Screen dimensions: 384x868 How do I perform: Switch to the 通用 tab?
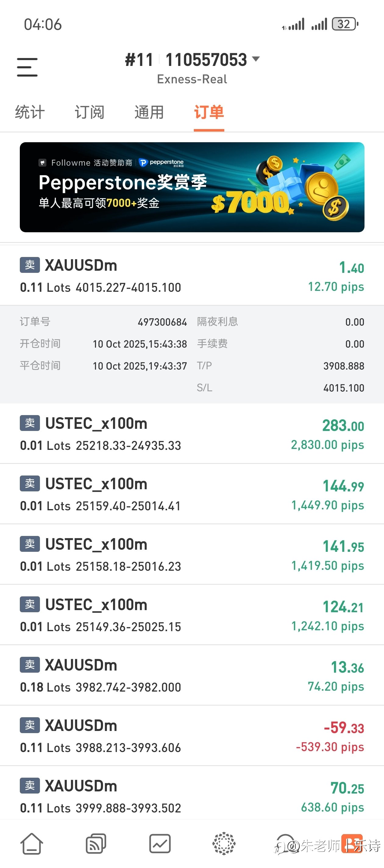click(x=149, y=112)
